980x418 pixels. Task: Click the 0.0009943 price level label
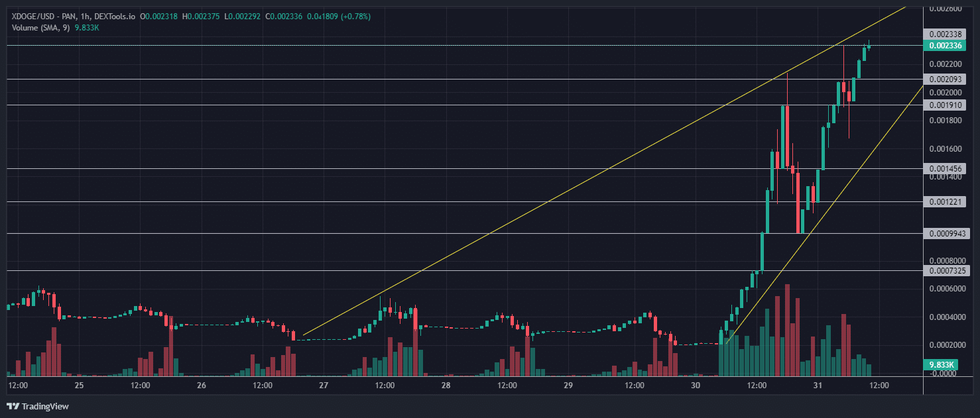point(946,233)
